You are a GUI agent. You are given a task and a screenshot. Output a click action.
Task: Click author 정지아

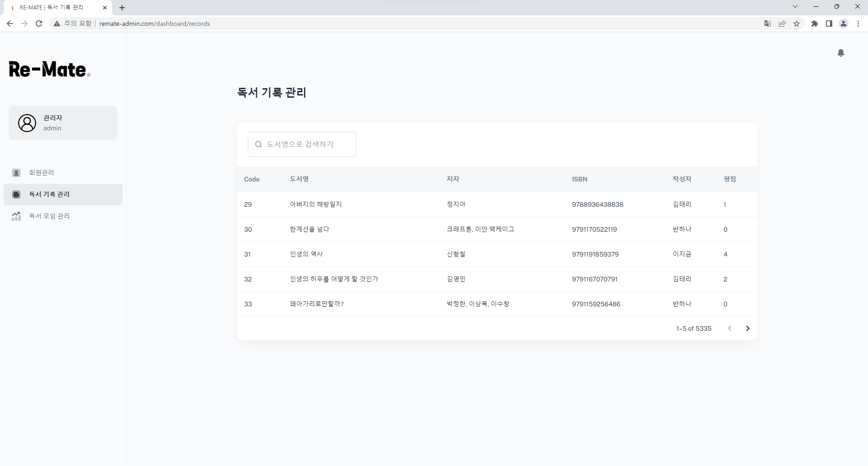[456, 204]
